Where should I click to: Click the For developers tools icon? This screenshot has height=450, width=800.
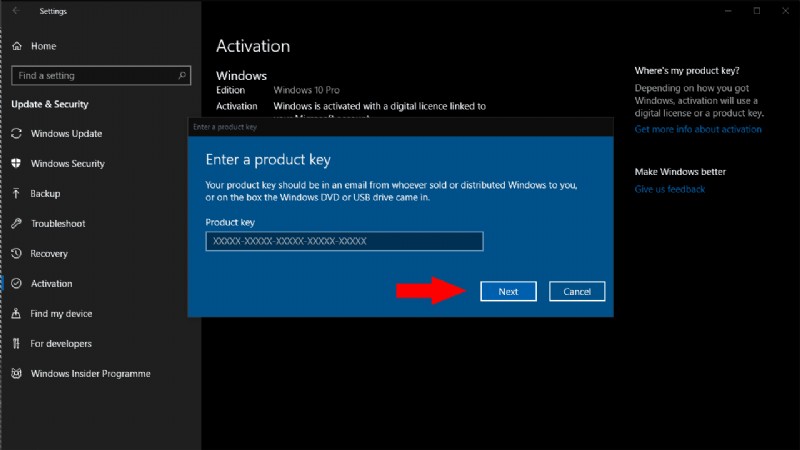(x=16, y=343)
